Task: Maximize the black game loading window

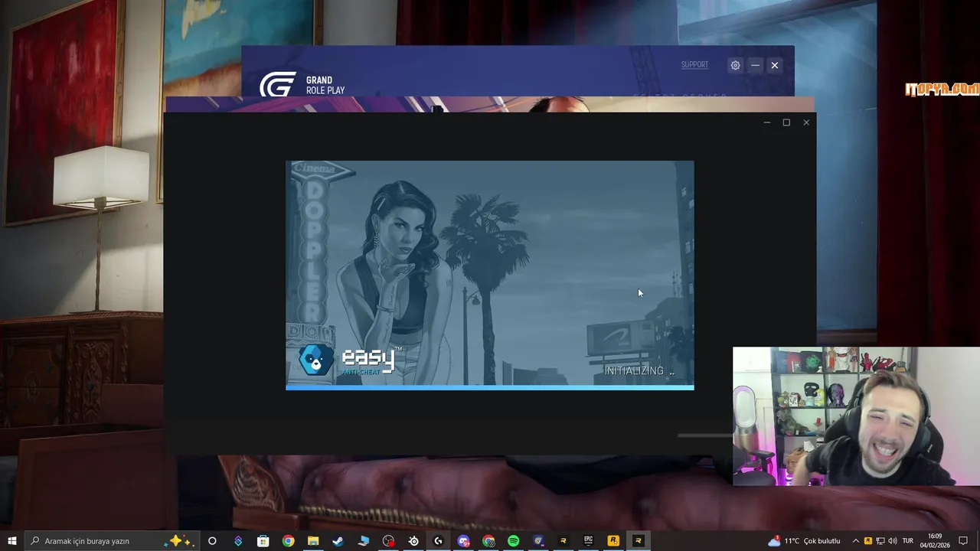Action: click(x=786, y=122)
